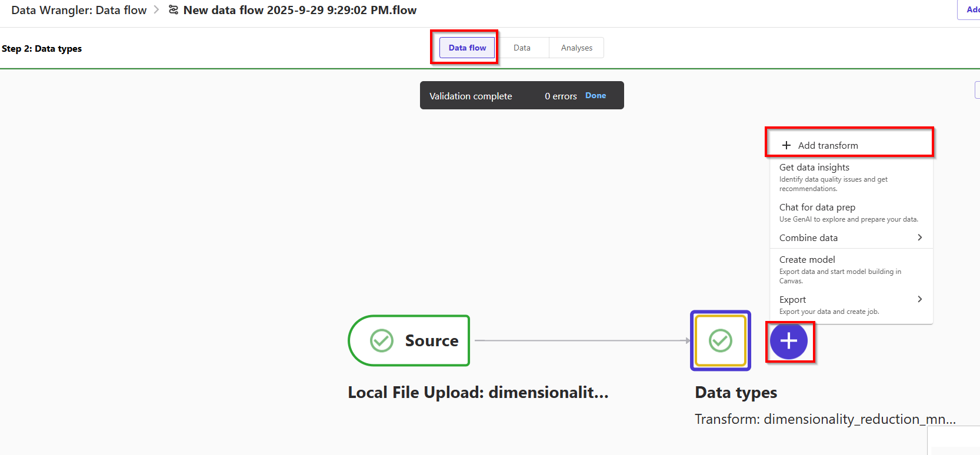Click the Local File Upload source label
The width and height of the screenshot is (980, 455).
[478, 392]
